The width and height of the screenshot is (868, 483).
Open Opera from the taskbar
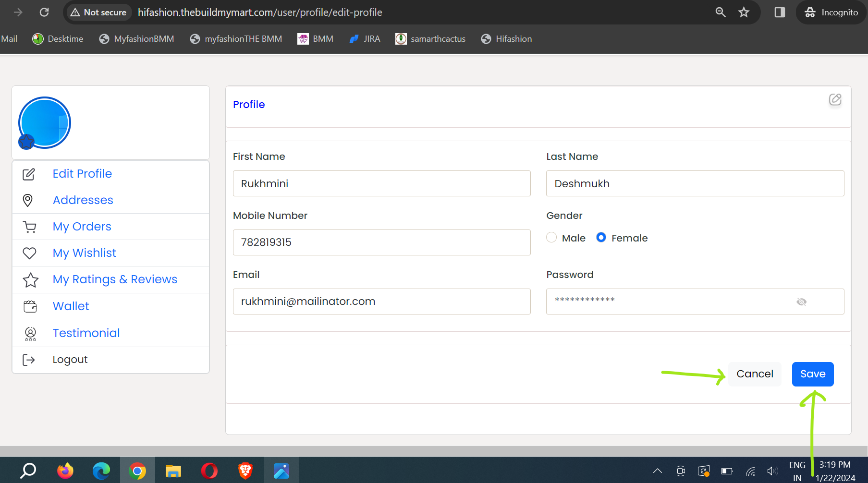tap(209, 471)
